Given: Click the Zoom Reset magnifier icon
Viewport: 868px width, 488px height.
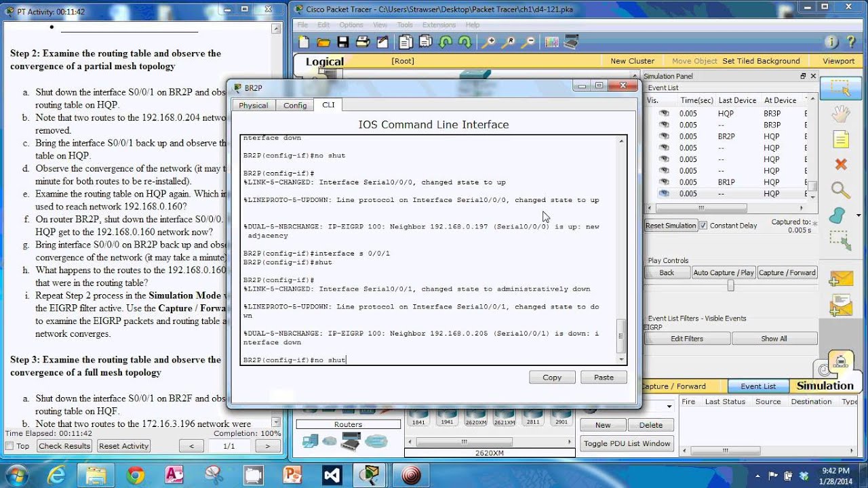Looking at the screenshot, I should click(509, 42).
